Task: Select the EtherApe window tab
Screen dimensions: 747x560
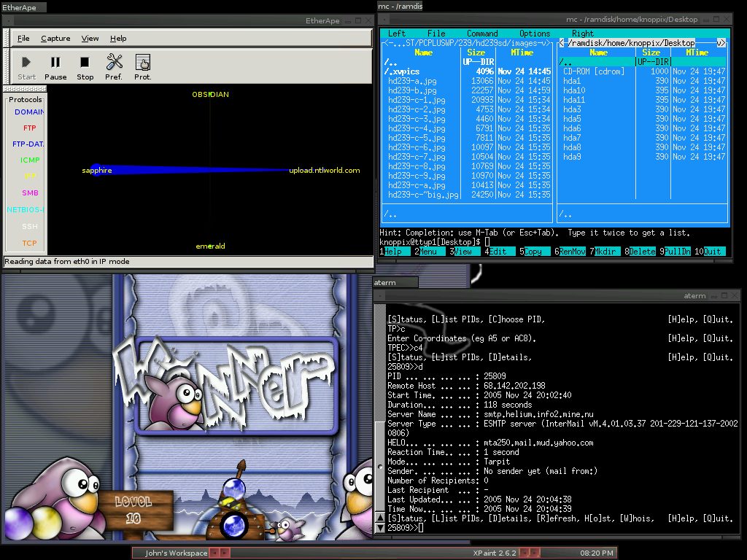Action: click(x=23, y=7)
